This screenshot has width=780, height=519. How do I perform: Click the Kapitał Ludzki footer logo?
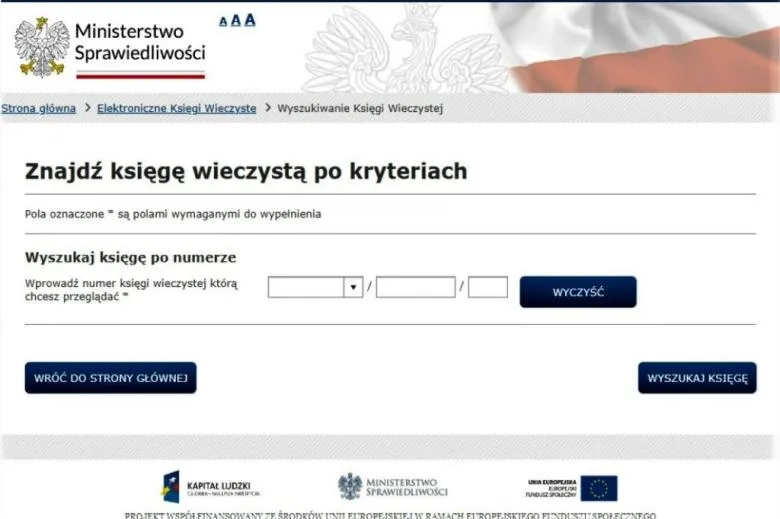coord(210,487)
